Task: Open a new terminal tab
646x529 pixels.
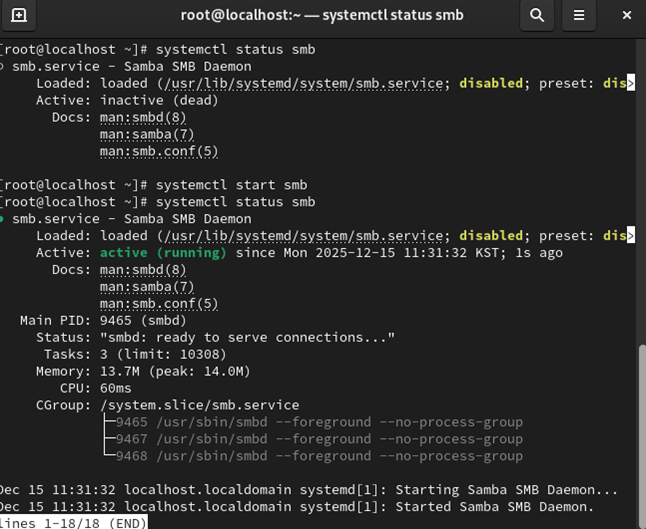Action: click(19, 15)
